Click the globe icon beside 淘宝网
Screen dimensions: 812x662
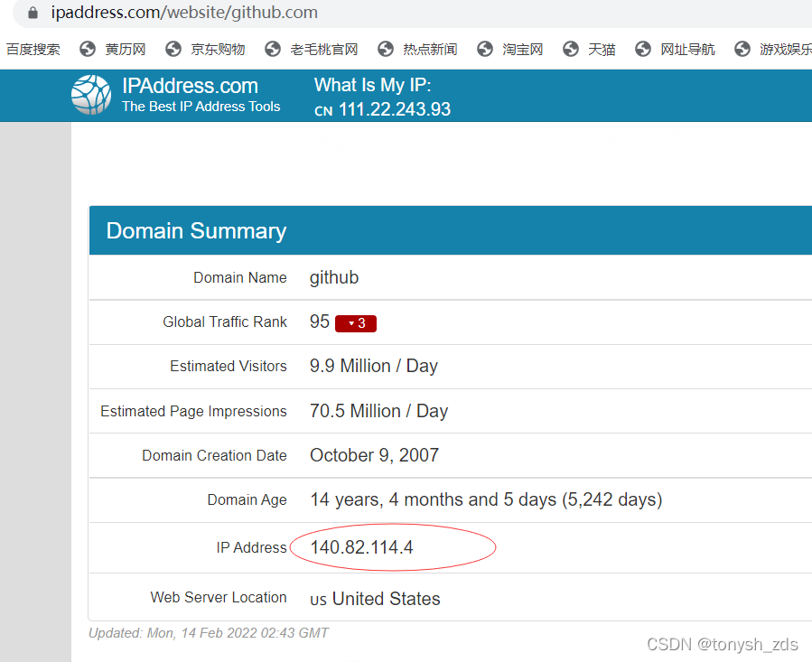485,49
